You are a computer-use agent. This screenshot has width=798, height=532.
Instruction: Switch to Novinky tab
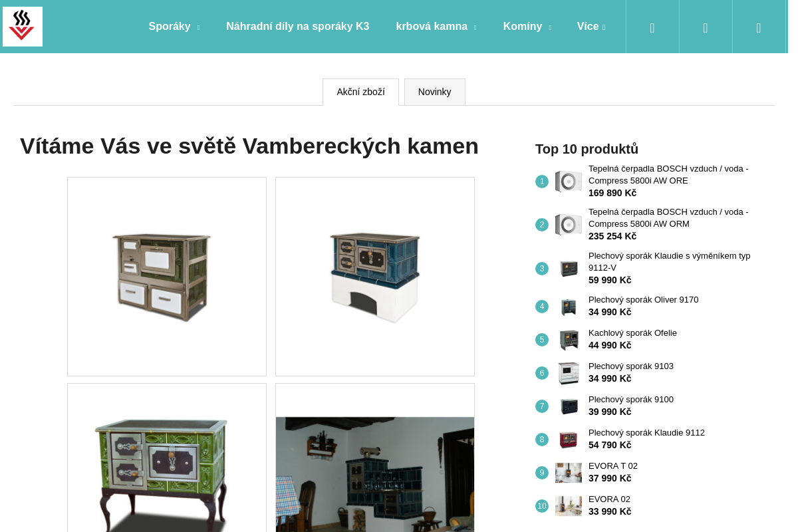pyautogui.click(x=435, y=92)
